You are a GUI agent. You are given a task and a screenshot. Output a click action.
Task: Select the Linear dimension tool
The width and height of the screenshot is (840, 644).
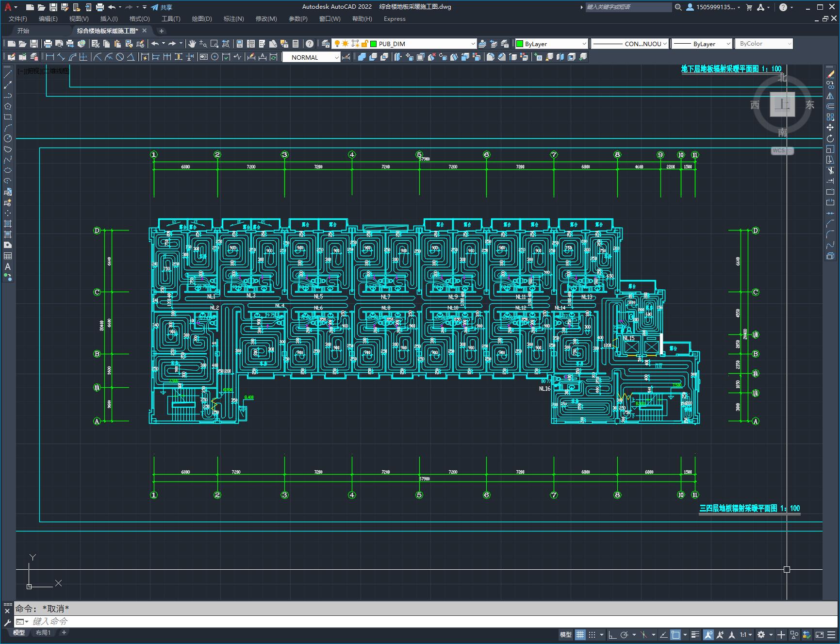pos(49,57)
